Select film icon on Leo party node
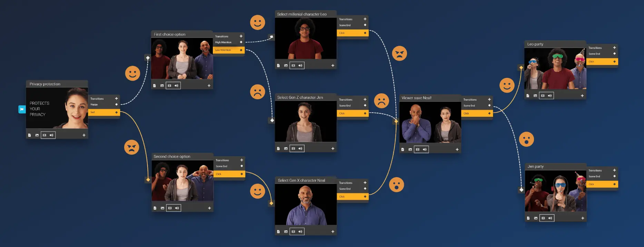 pos(543,96)
